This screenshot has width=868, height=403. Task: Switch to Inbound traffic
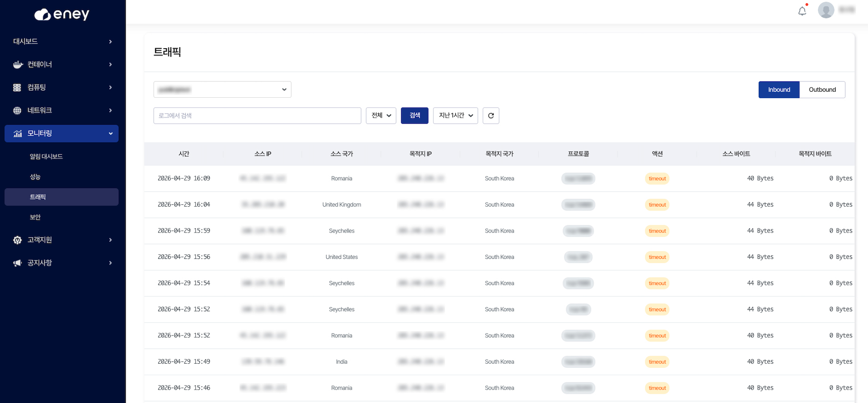point(779,89)
